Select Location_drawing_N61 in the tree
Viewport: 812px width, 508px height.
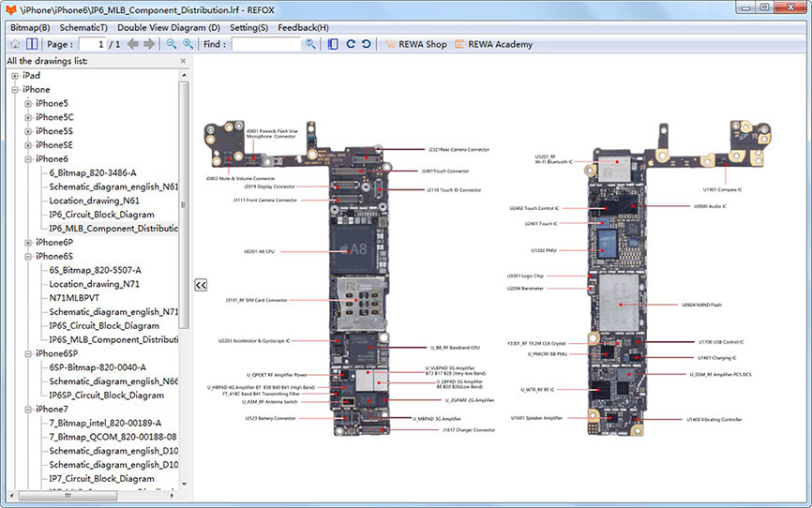(x=95, y=201)
